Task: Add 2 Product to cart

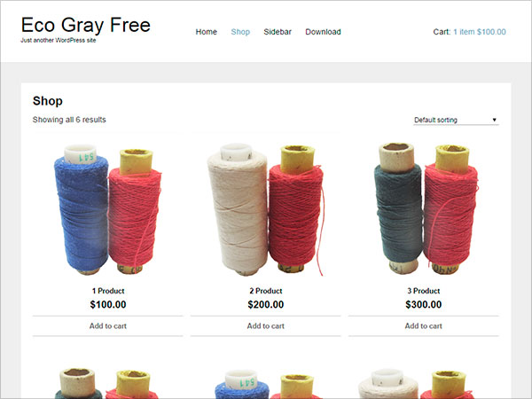Action: 265,326
